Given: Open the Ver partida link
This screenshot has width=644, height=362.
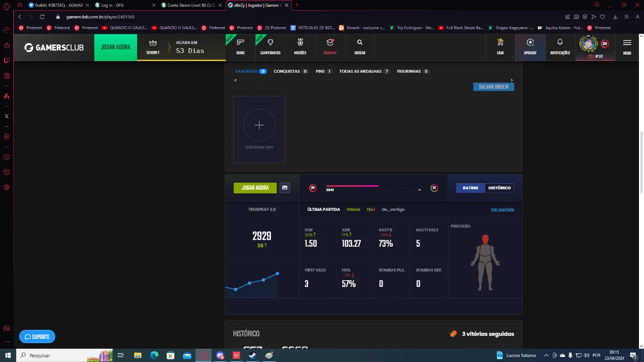Looking at the screenshot, I should click(502, 209).
